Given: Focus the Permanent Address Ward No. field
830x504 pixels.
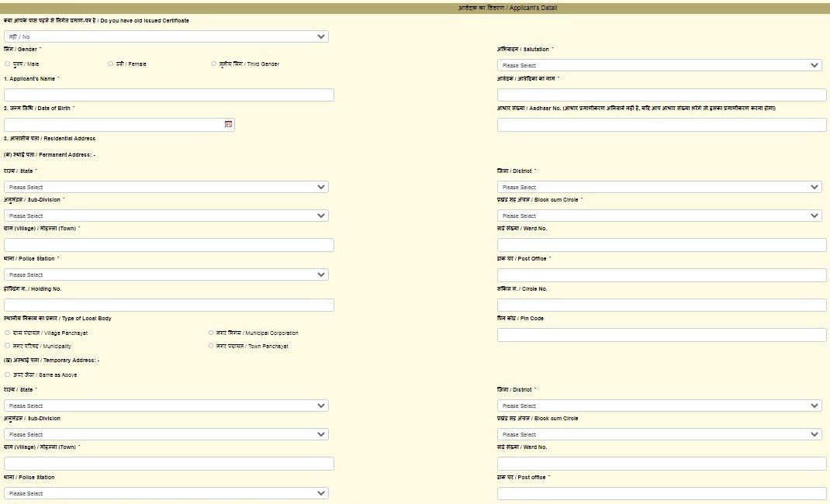Looking at the screenshot, I should (x=662, y=245).
